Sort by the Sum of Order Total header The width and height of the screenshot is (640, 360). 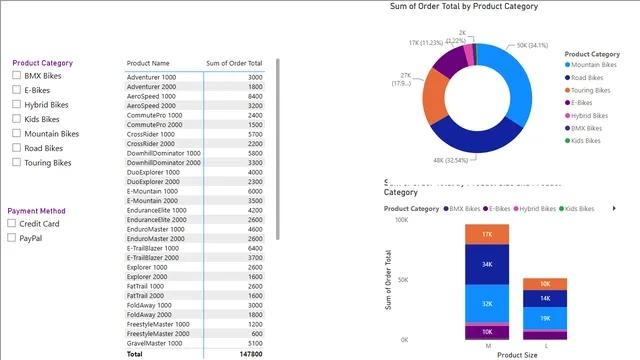click(234, 63)
